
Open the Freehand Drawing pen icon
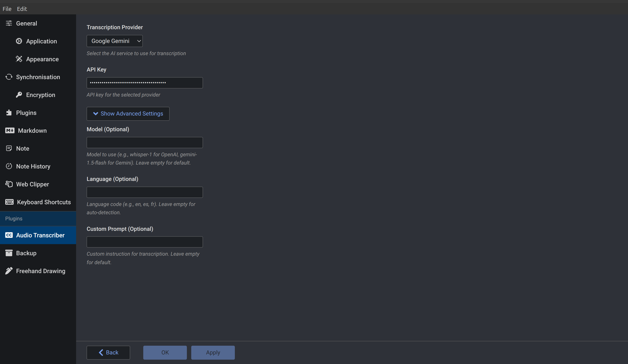[x=9, y=271]
